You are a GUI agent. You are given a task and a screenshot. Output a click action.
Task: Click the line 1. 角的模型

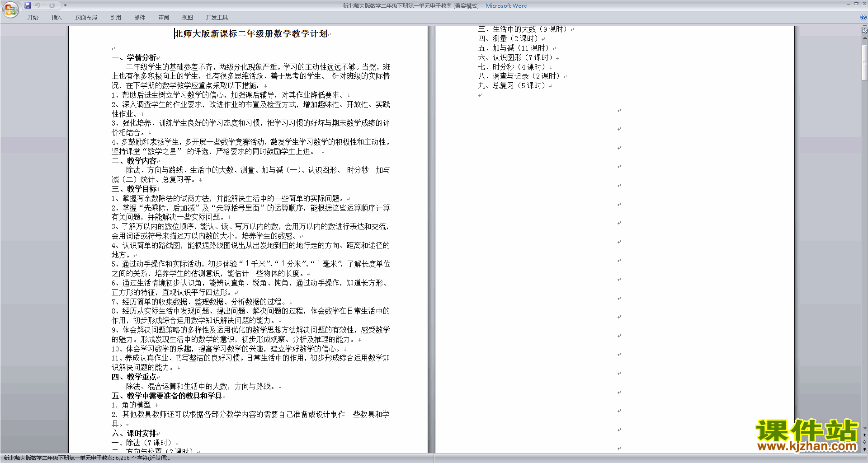tap(131, 405)
